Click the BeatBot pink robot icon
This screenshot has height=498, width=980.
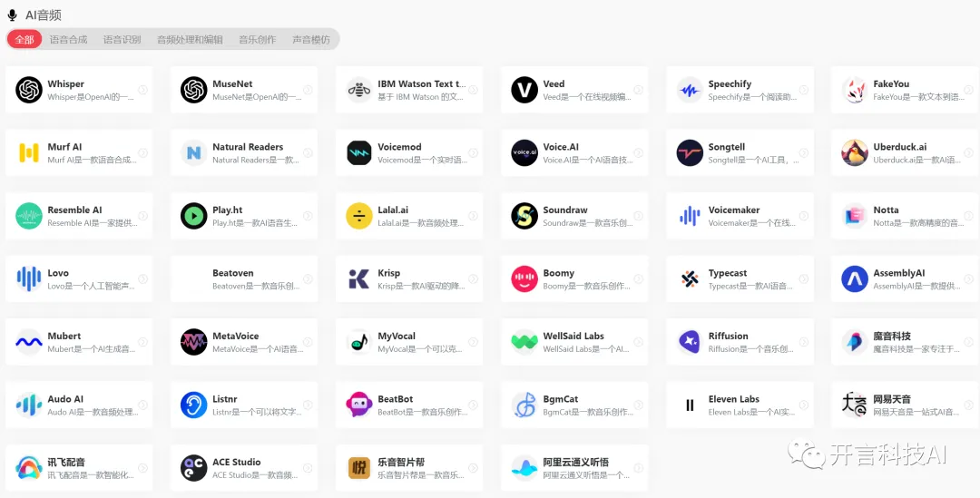(x=359, y=405)
